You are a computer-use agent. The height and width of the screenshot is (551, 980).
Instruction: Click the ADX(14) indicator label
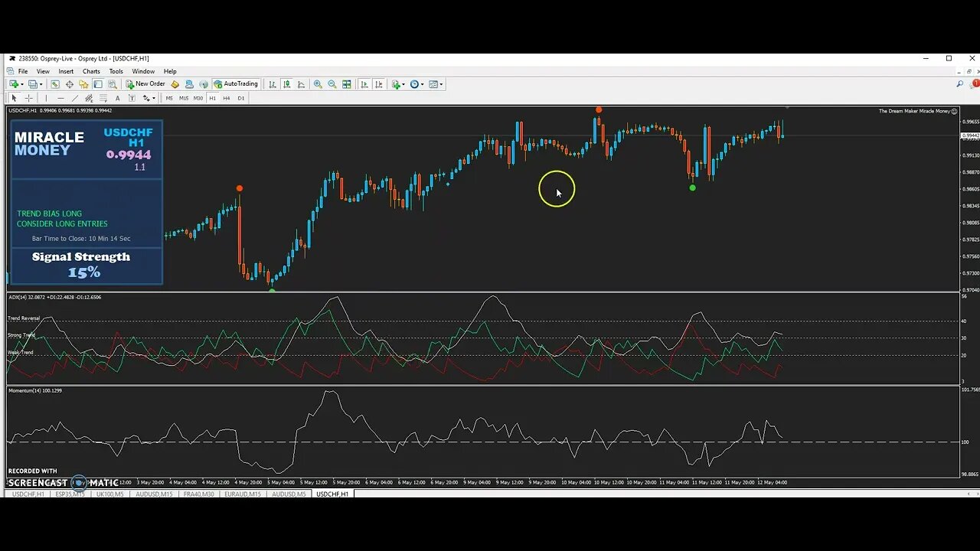[54, 297]
